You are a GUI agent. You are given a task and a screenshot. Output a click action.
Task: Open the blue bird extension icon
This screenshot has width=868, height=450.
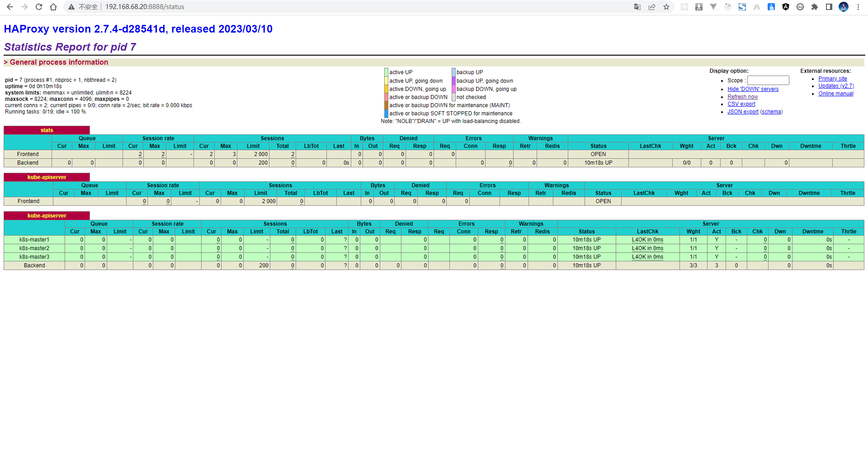(x=771, y=7)
